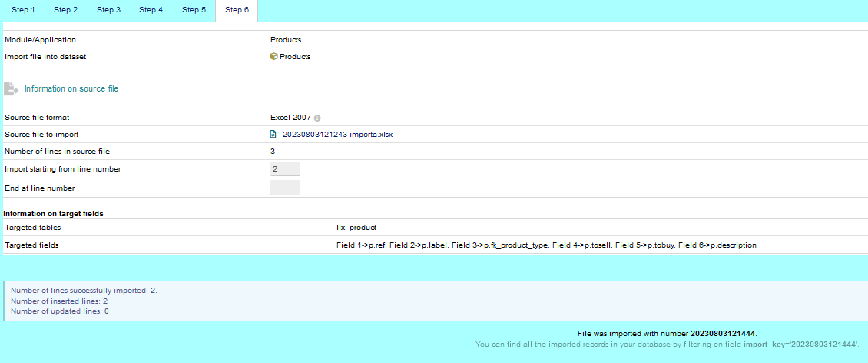Click the Information on source file heading

tap(71, 88)
